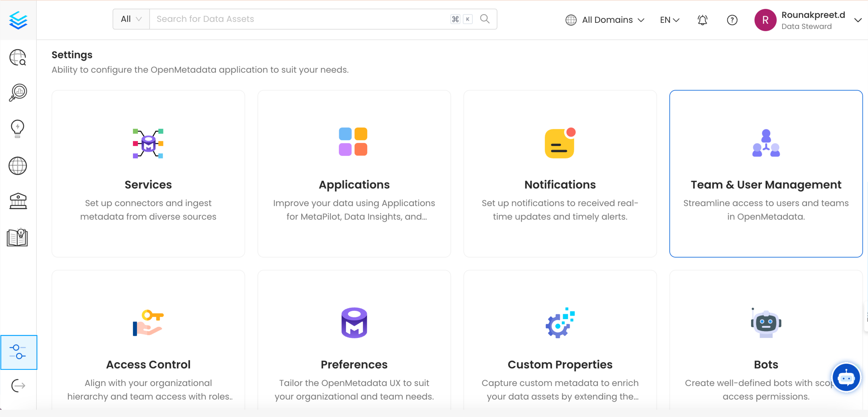Open the Glossary book icon in sidebar
Image resolution: width=868 pixels, height=417 pixels.
(18, 237)
